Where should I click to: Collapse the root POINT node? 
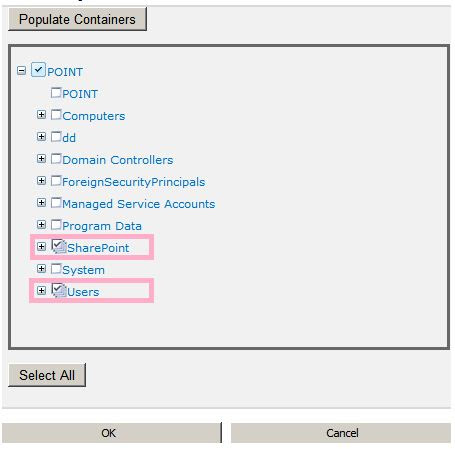[21, 71]
